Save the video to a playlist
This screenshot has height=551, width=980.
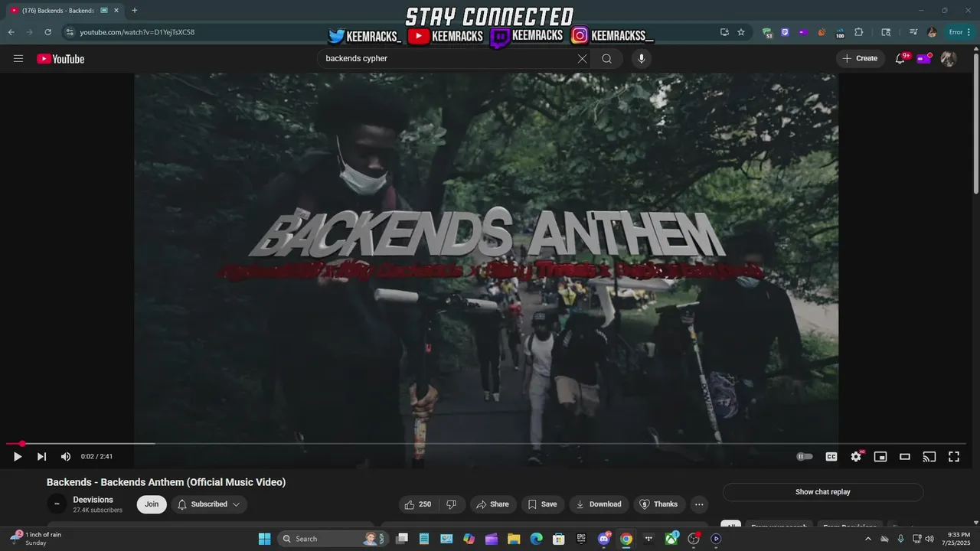pos(543,504)
